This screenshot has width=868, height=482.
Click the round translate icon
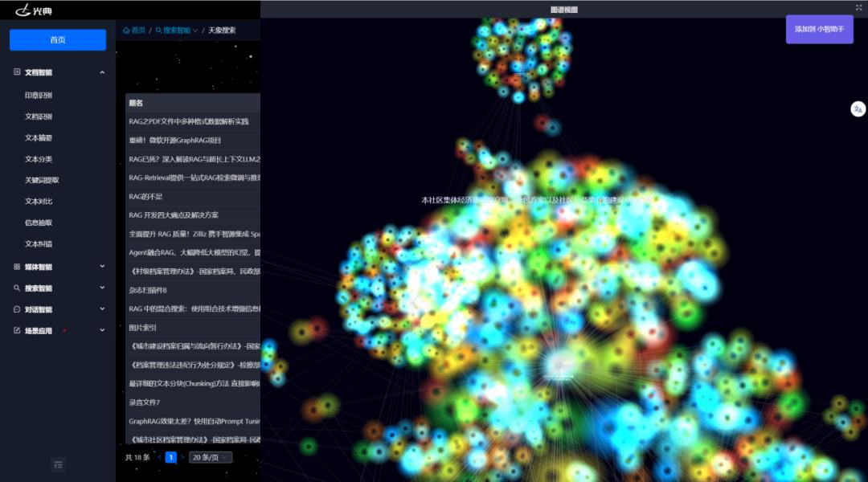pyautogui.click(x=858, y=109)
